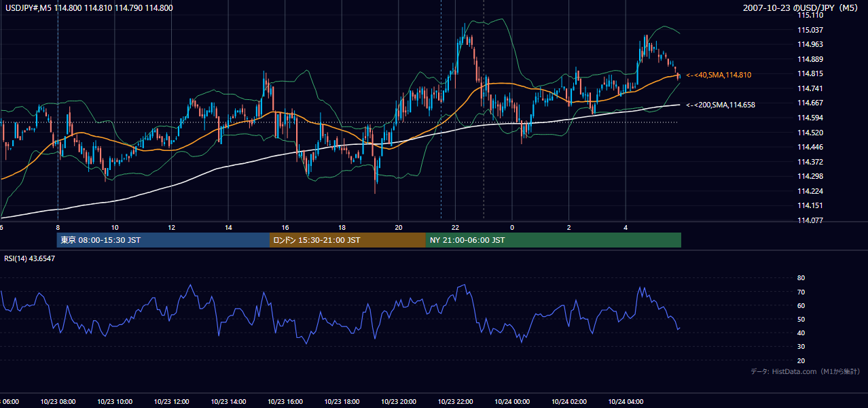This screenshot has width=868, height=408.
Task: Click the 10/23 16:00 date label
Action: tap(285, 402)
